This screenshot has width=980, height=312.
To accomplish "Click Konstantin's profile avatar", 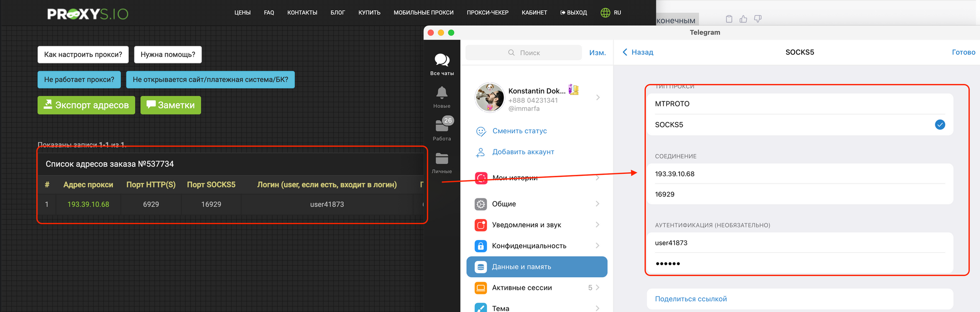I will [x=490, y=97].
